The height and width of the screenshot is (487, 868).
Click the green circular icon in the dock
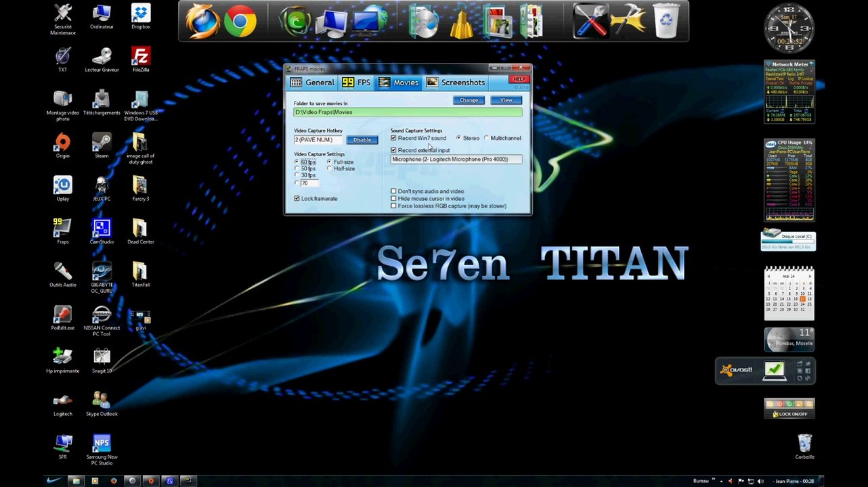click(x=295, y=22)
